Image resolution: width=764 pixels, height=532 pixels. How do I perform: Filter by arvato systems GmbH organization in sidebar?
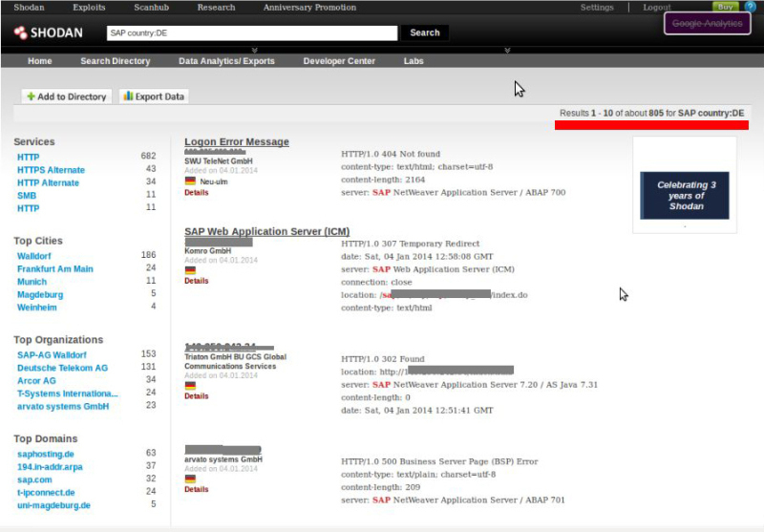[x=63, y=406]
